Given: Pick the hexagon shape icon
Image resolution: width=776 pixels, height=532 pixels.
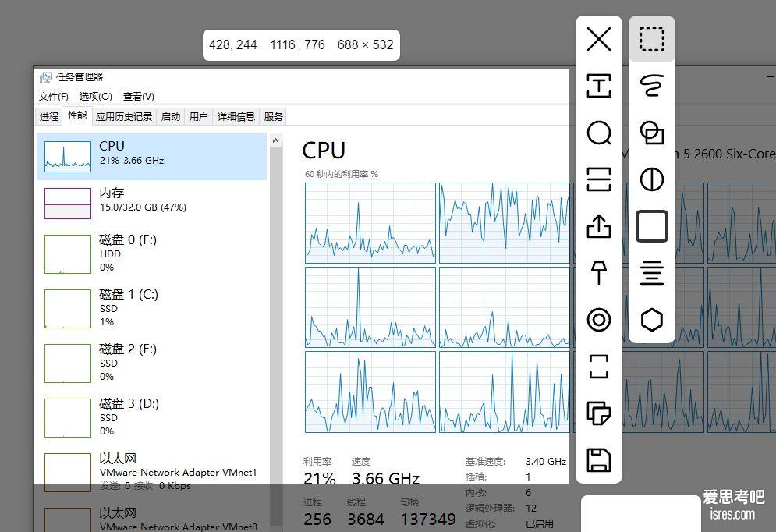Looking at the screenshot, I should [652, 320].
